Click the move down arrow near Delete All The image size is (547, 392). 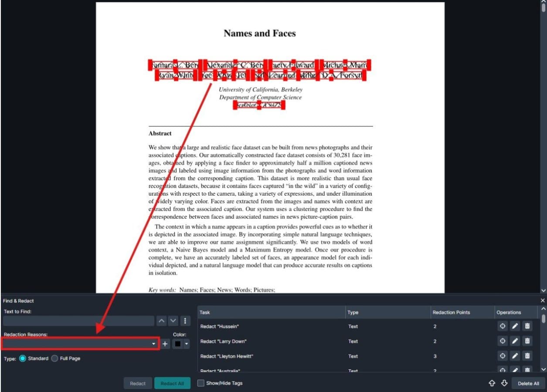pos(504,383)
